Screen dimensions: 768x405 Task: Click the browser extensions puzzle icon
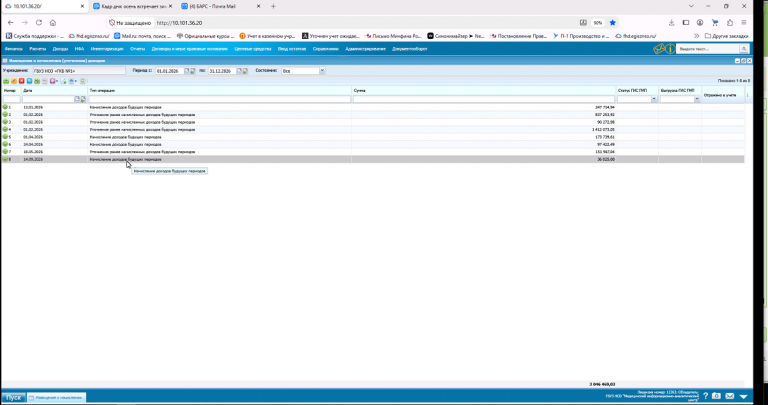(730, 23)
